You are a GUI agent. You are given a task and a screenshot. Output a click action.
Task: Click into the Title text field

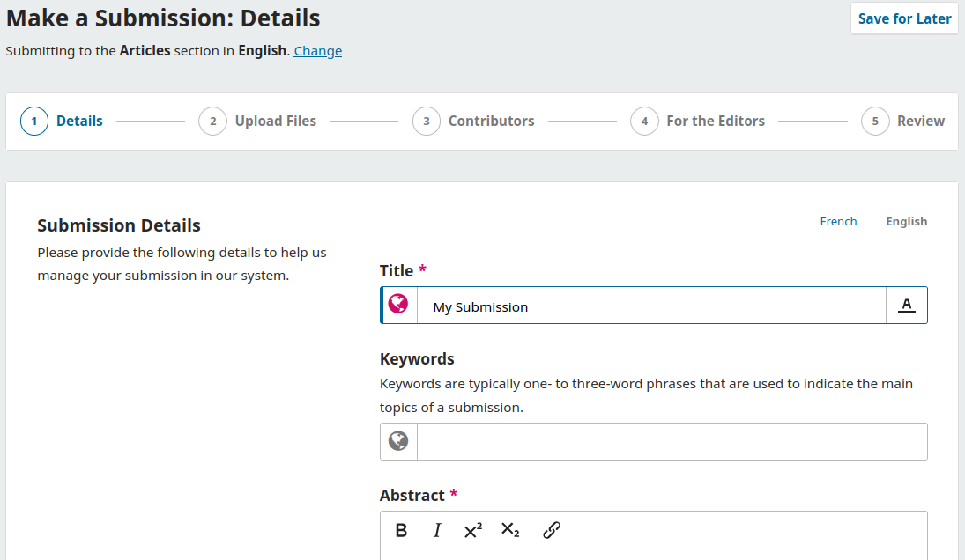coord(651,306)
